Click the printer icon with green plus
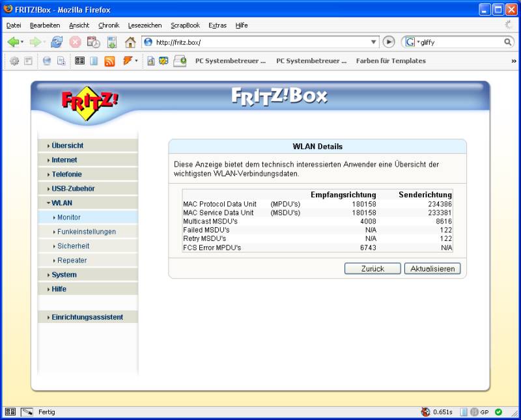Viewport: 521px width, 420px height. click(180, 61)
